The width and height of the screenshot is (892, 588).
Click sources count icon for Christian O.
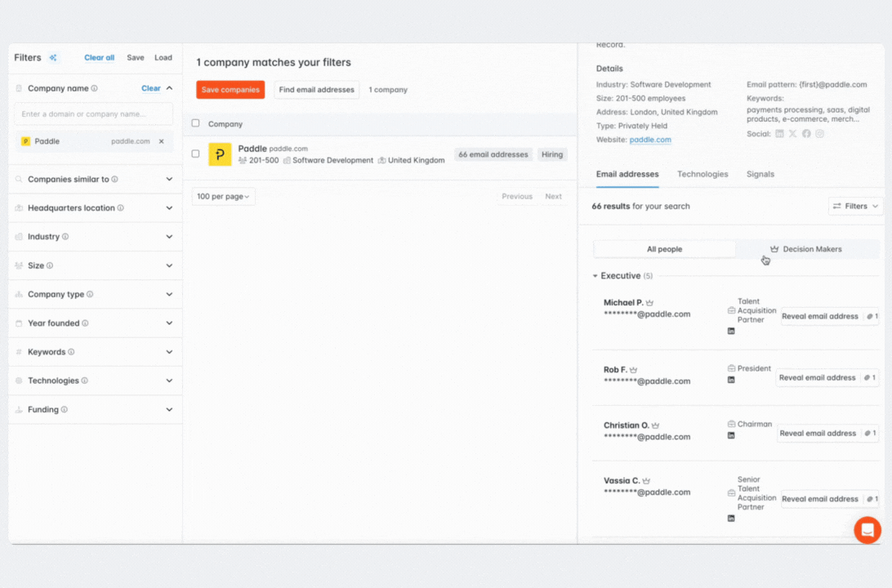point(871,434)
